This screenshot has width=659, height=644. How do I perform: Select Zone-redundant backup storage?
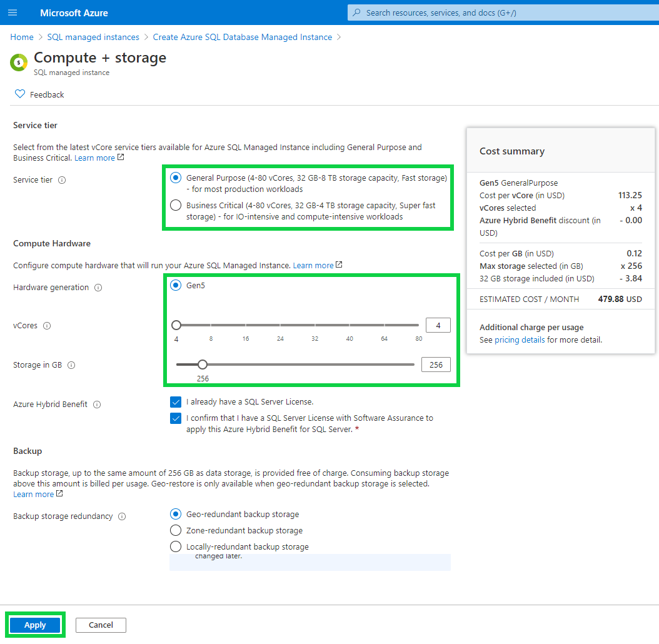point(176,530)
